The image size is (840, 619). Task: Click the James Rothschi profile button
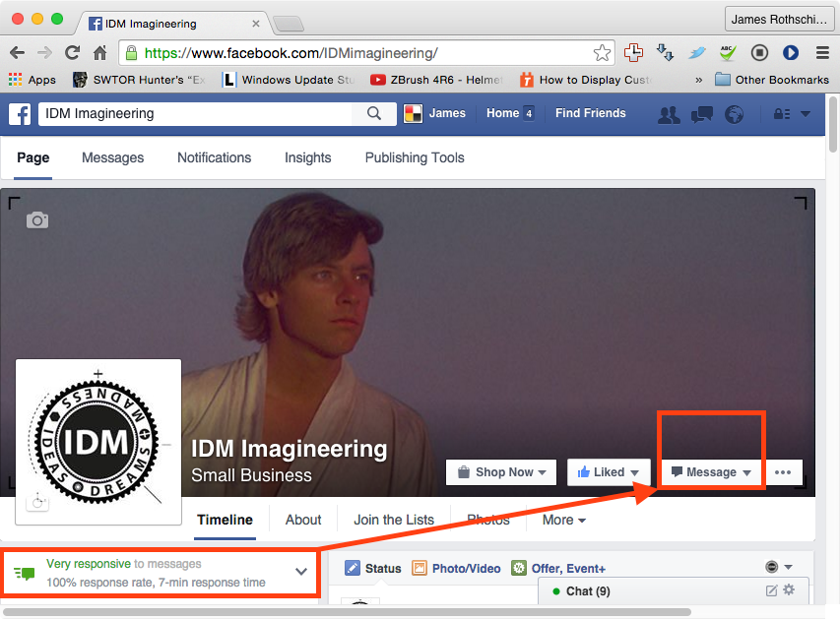point(780,20)
